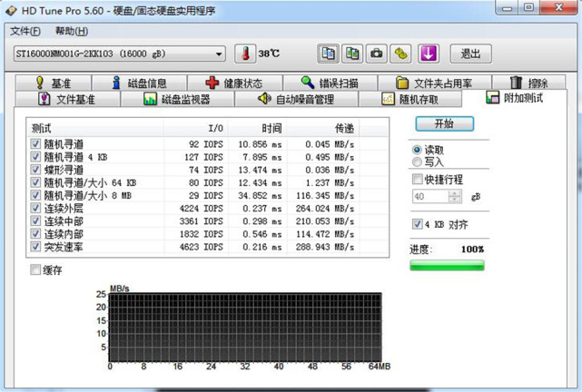This screenshot has width=582, height=392.
Task: Enable the 缓存 checkbox
Action: tap(36, 269)
